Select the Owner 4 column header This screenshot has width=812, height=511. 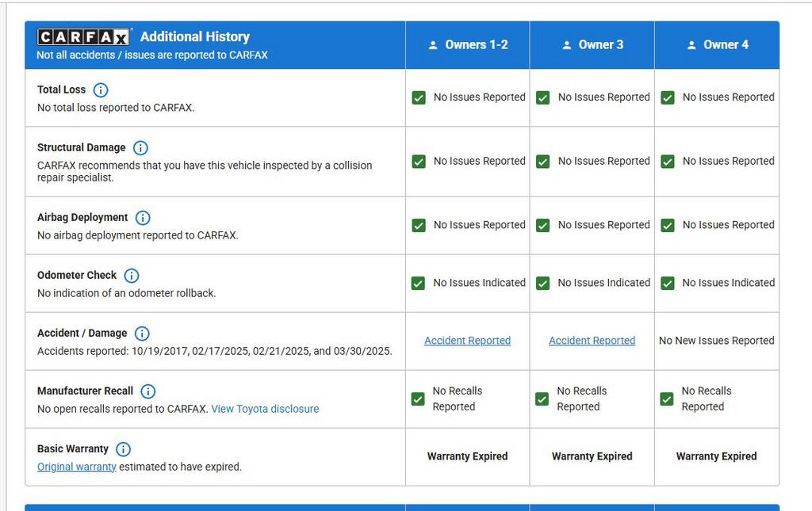pos(717,45)
